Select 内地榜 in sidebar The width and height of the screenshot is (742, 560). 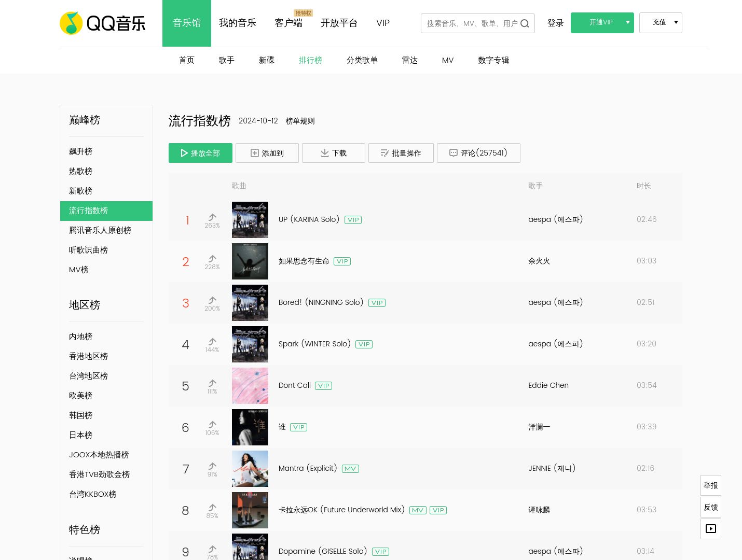[x=80, y=337]
